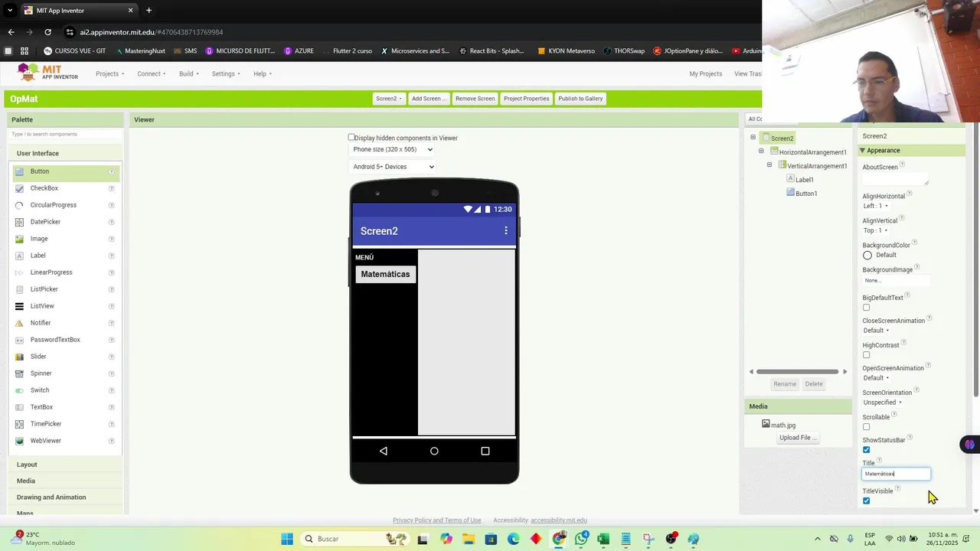The width and height of the screenshot is (980, 551).
Task: Open Project Properties
Action: (x=526, y=99)
